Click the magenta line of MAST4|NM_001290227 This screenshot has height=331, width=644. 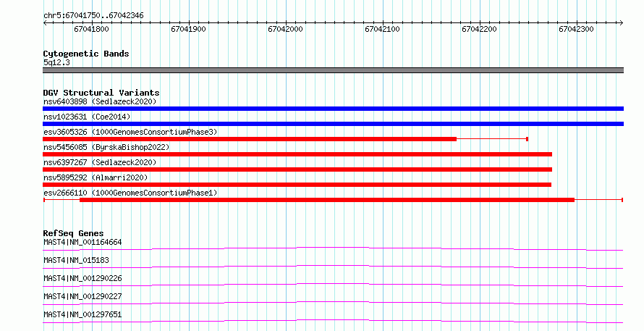(333, 303)
